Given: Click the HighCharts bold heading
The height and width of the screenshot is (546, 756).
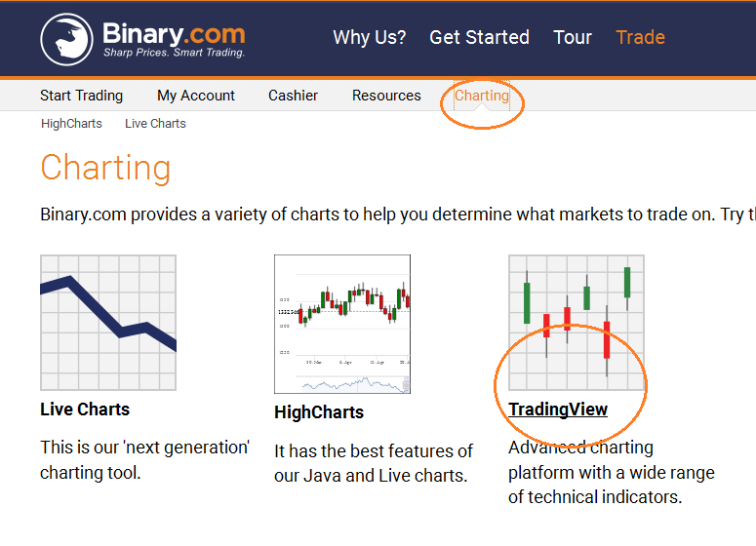Looking at the screenshot, I should coord(319,412).
